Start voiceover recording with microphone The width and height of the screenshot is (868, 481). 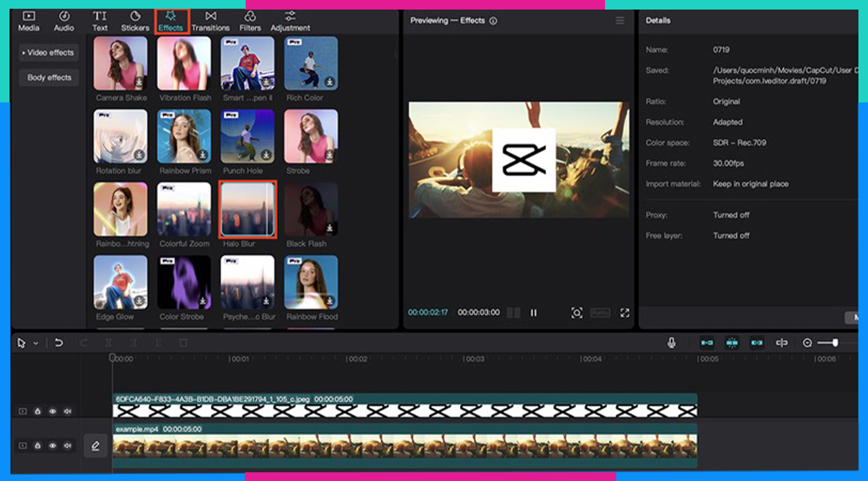[672, 343]
